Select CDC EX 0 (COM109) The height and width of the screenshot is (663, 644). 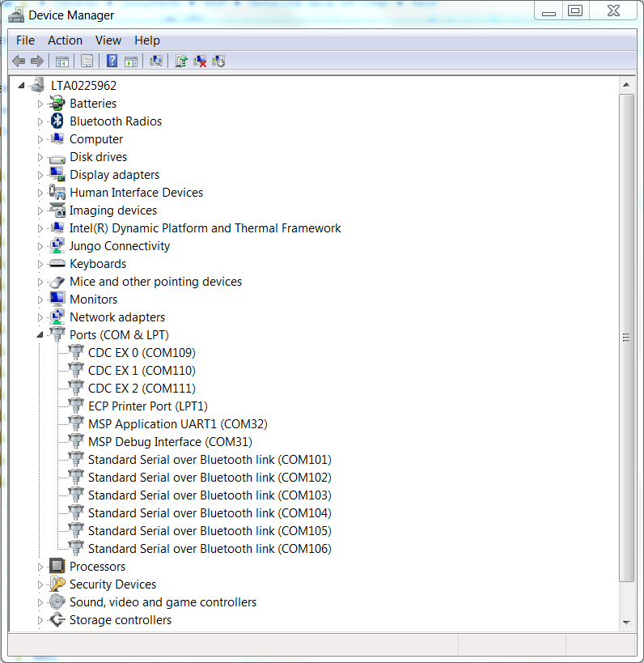point(142,353)
